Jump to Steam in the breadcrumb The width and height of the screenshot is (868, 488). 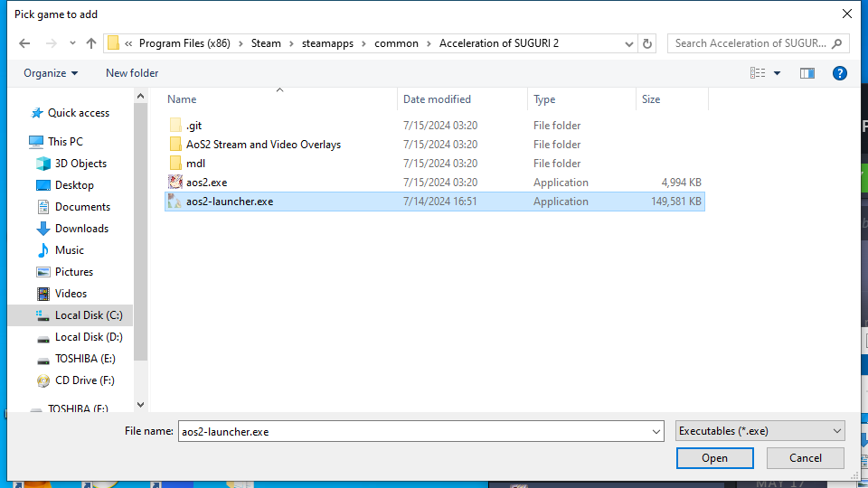[266, 43]
